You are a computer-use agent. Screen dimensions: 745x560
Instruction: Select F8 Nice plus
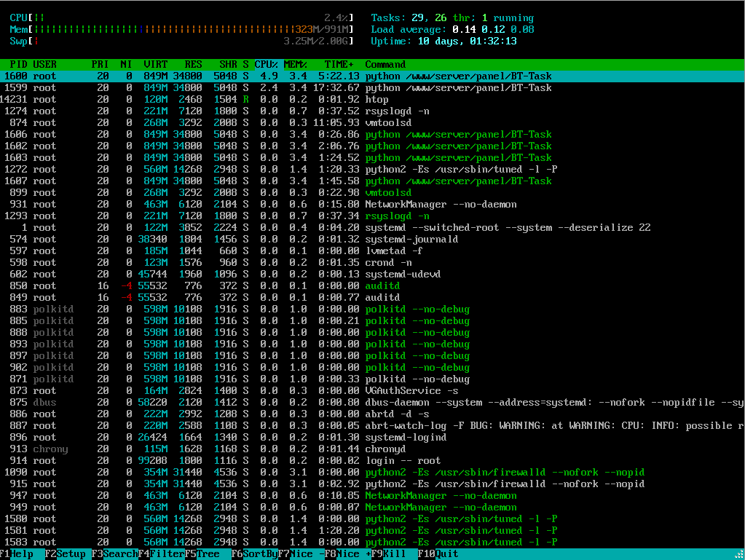[x=347, y=554]
